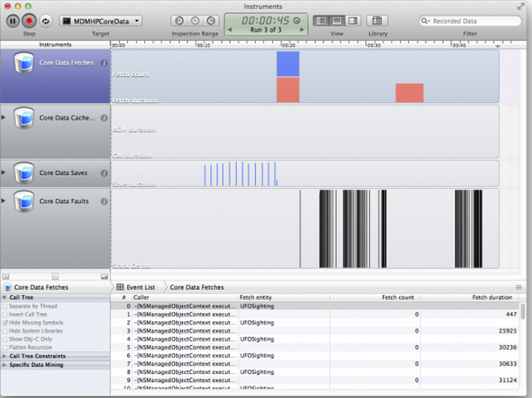Open info for Core Data Saves instrument
The height and width of the screenshot is (398, 532).
104,173
